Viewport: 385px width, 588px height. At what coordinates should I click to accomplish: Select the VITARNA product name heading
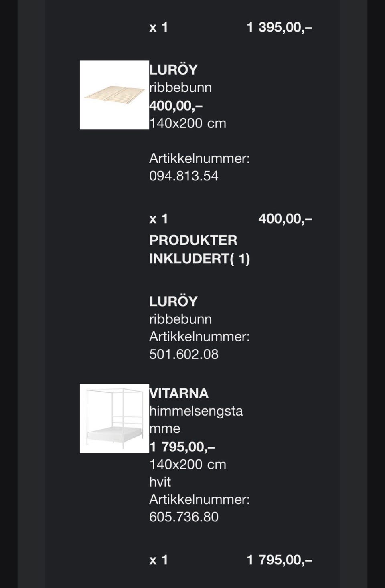(179, 393)
